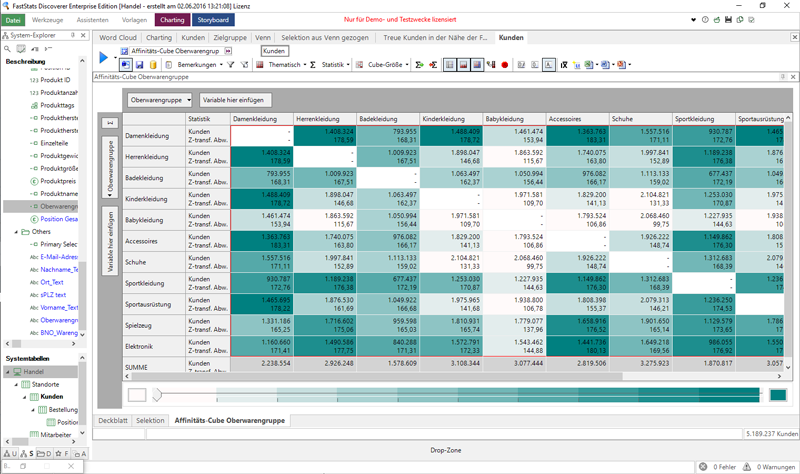Collapse the Others folder in tree

point(15,231)
